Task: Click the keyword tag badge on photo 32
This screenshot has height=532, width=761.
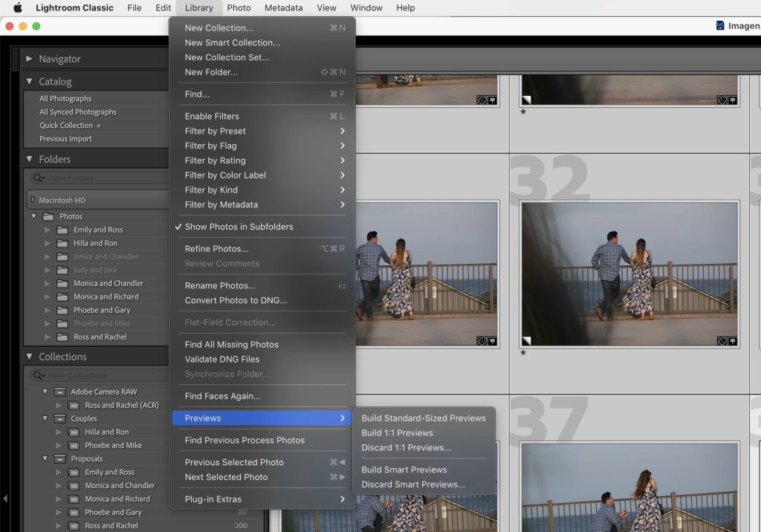Action: point(721,341)
